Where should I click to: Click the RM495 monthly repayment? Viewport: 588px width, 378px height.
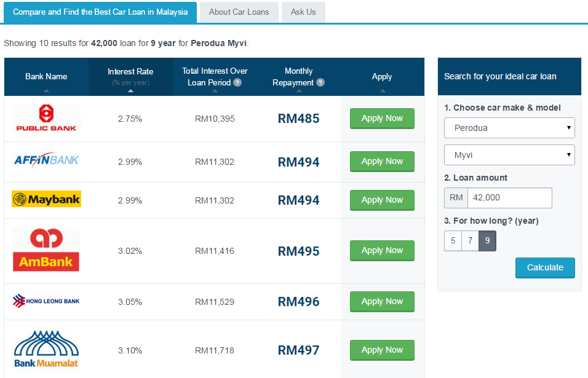pos(298,251)
